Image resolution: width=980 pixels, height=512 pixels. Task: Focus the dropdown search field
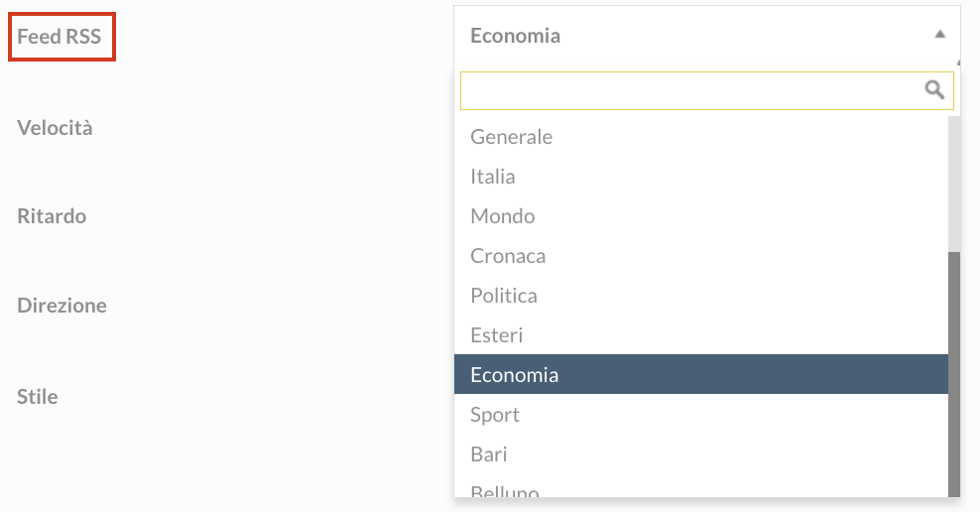point(707,90)
